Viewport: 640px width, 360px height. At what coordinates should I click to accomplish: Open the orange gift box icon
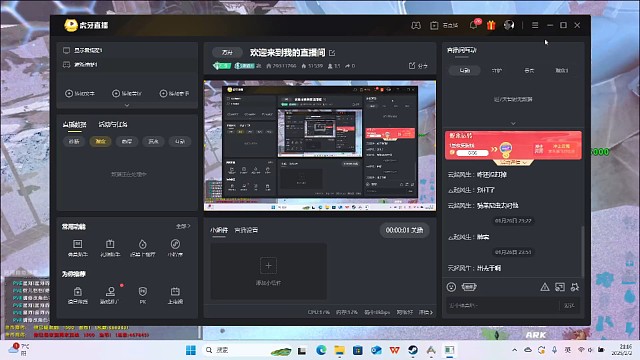click(491, 25)
